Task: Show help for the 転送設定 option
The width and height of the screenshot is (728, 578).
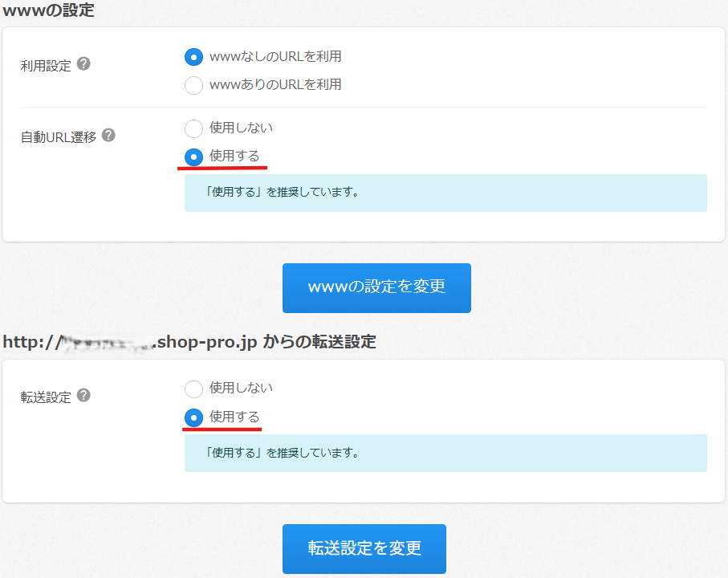Action: pos(83,395)
